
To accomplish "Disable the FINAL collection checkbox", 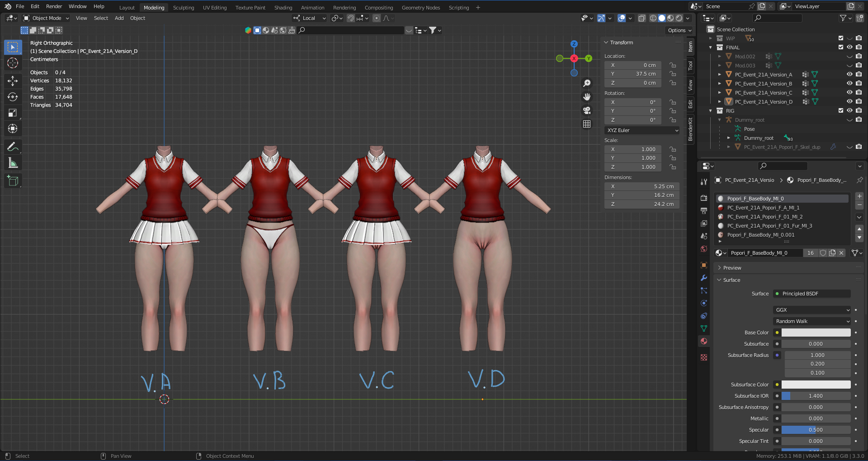I will (x=840, y=47).
